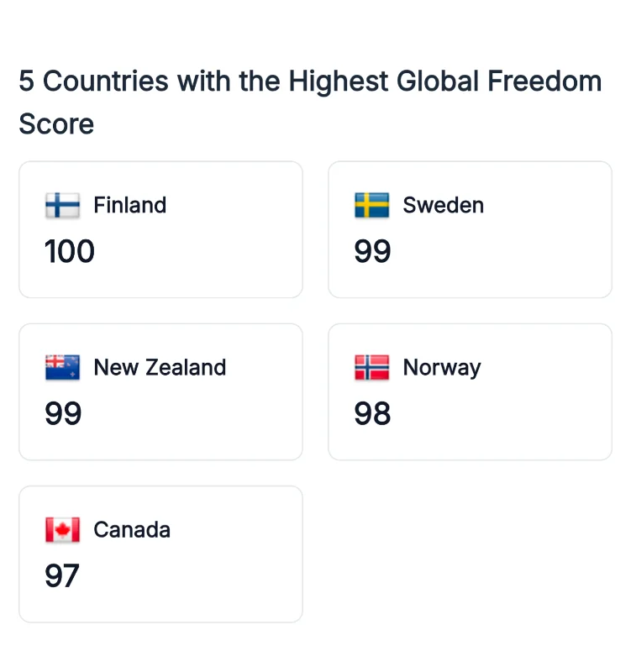The image size is (631, 672).
Task: Click the Highest Global Freedom Score heading
Action: 310,102
